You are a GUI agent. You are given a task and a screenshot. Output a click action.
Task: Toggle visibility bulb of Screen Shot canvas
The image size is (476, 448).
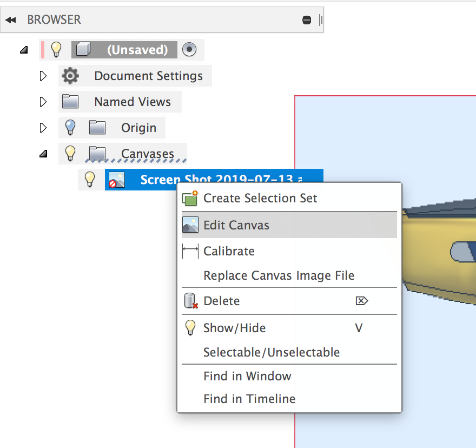[x=90, y=179]
